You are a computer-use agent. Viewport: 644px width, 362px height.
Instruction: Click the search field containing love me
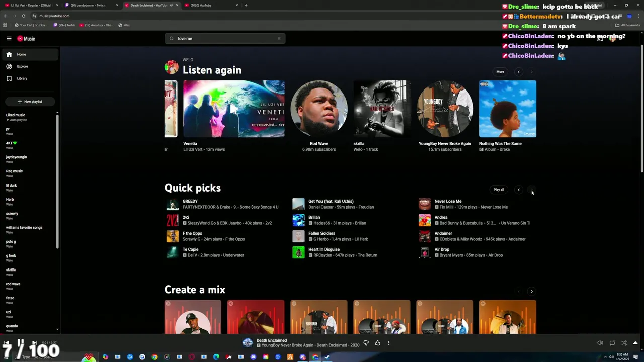[x=224, y=38]
